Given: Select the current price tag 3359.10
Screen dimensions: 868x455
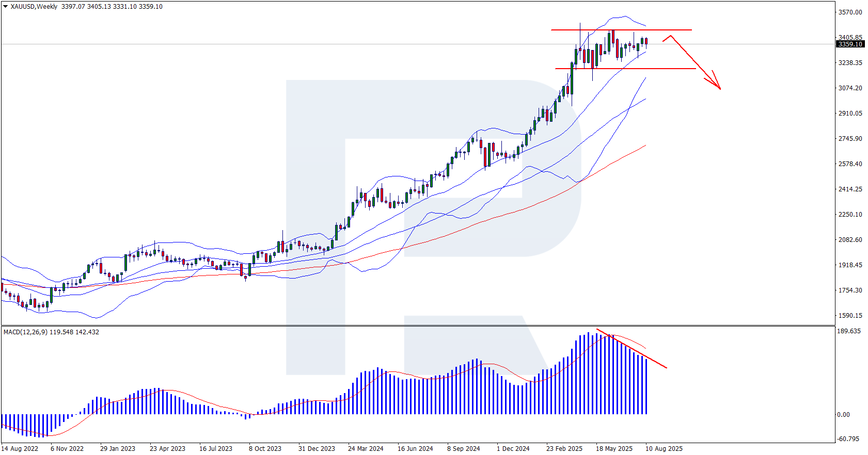Looking at the screenshot, I should (850, 44).
